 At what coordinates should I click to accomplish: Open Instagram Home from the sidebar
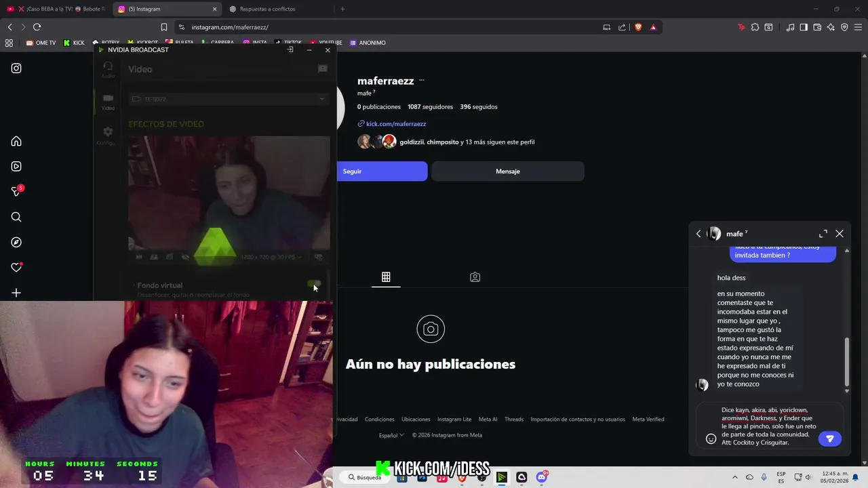click(x=16, y=141)
